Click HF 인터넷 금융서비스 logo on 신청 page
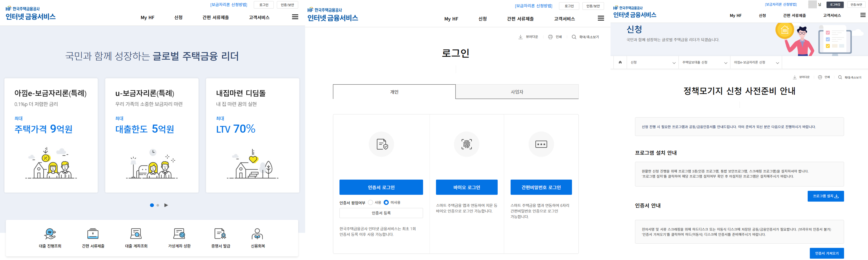 click(x=635, y=12)
